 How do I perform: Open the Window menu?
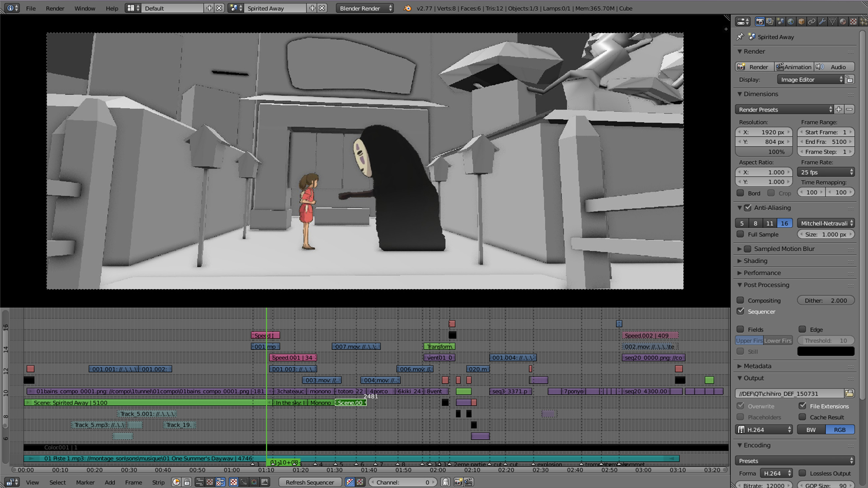pyautogui.click(x=85, y=8)
